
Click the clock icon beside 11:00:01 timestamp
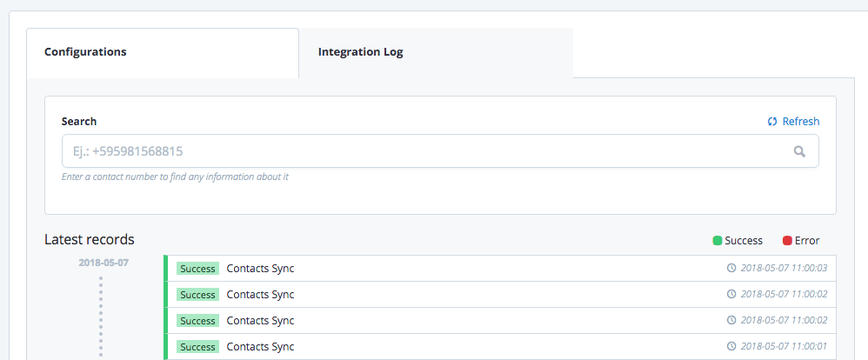coord(731,347)
